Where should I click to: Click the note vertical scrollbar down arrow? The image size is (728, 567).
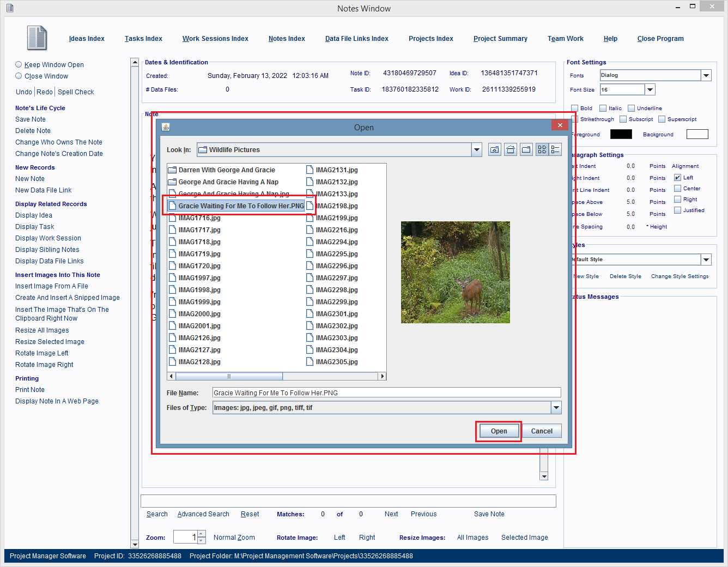pyautogui.click(x=544, y=476)
